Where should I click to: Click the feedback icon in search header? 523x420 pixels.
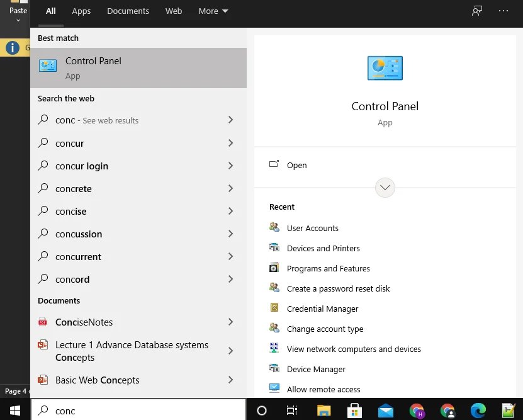coord(477,11)
